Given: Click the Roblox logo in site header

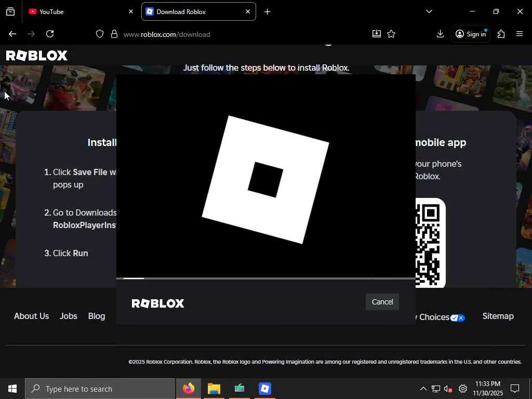Looking at the screenshot, I should pos(37,56).
